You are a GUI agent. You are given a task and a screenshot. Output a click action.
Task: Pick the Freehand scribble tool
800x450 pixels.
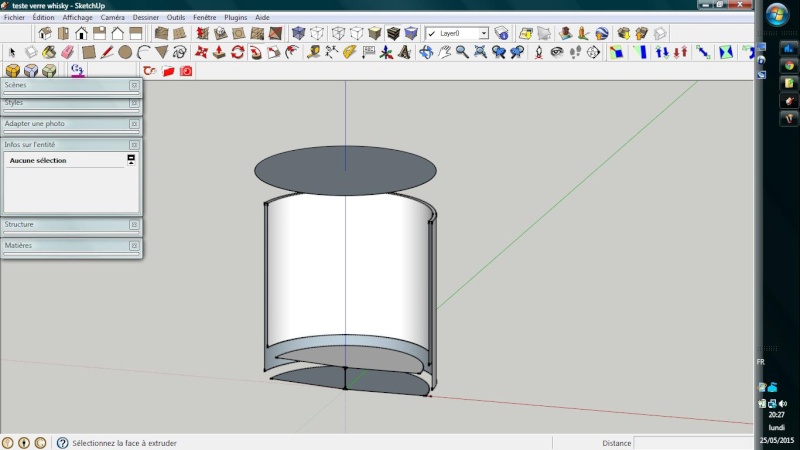click(180, 52)
